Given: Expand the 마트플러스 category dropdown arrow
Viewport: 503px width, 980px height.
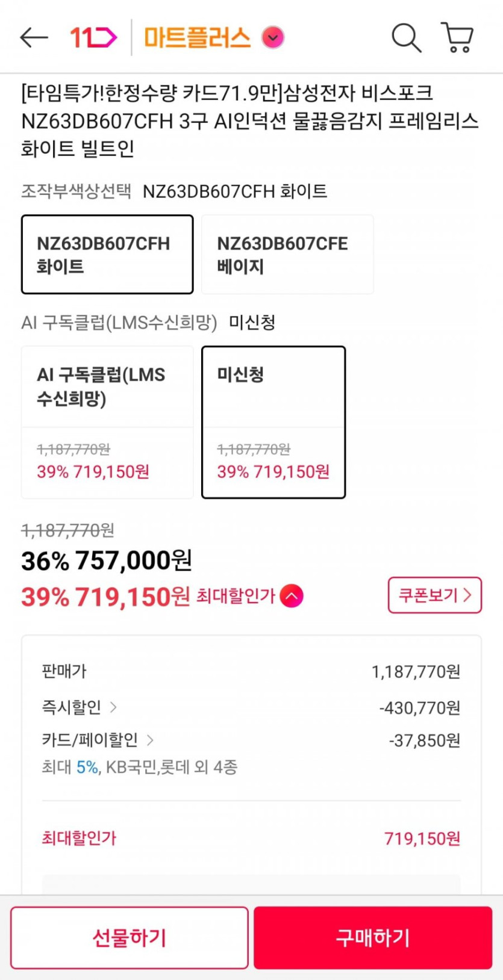Looking at the screenshot, I should tap(273, 37).
